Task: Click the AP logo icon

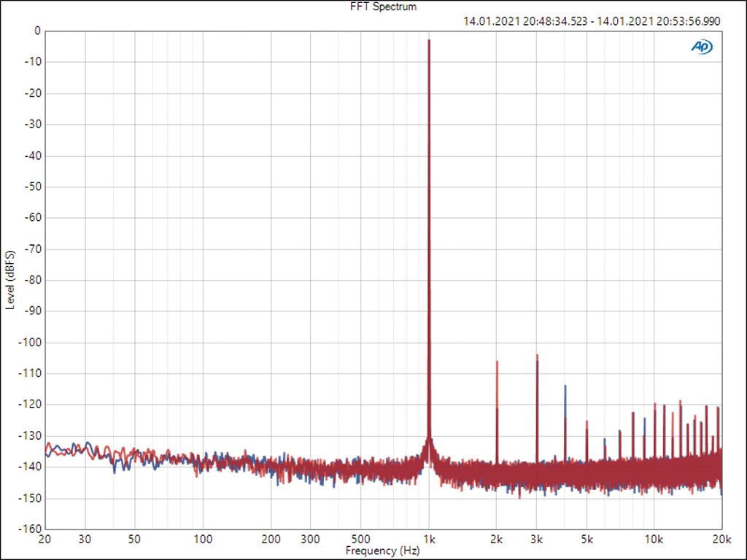Action: 702,47
